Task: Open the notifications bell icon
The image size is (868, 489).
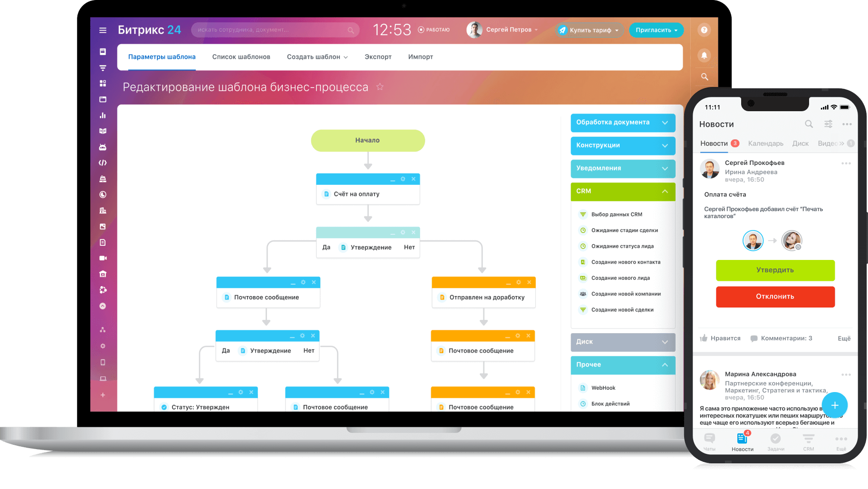Action: click(704, 55)
